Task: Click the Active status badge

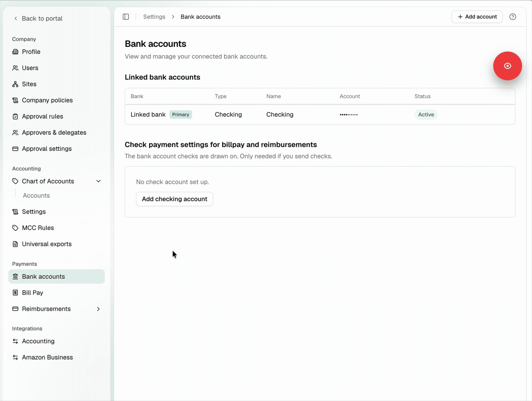Action: pos(426,115)
